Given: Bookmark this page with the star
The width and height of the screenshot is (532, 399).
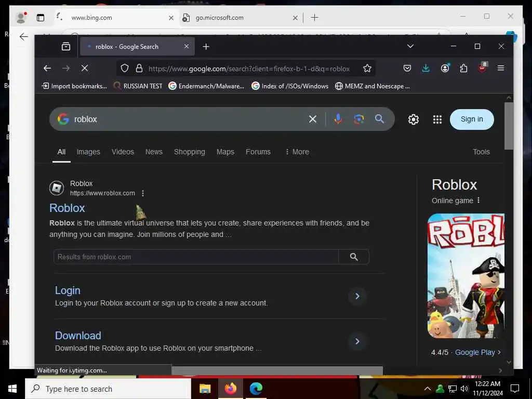Looking at the screenshot, I should click(367, 68).
